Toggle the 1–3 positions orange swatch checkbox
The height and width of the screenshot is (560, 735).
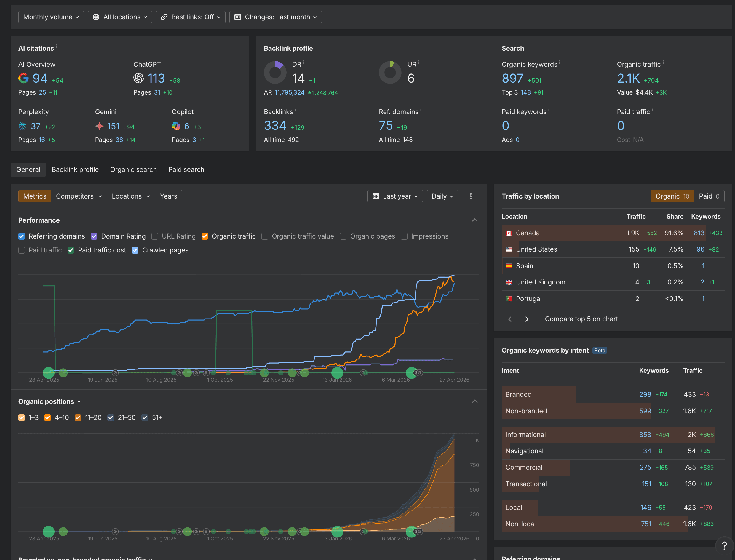click(x=22, y=418)
